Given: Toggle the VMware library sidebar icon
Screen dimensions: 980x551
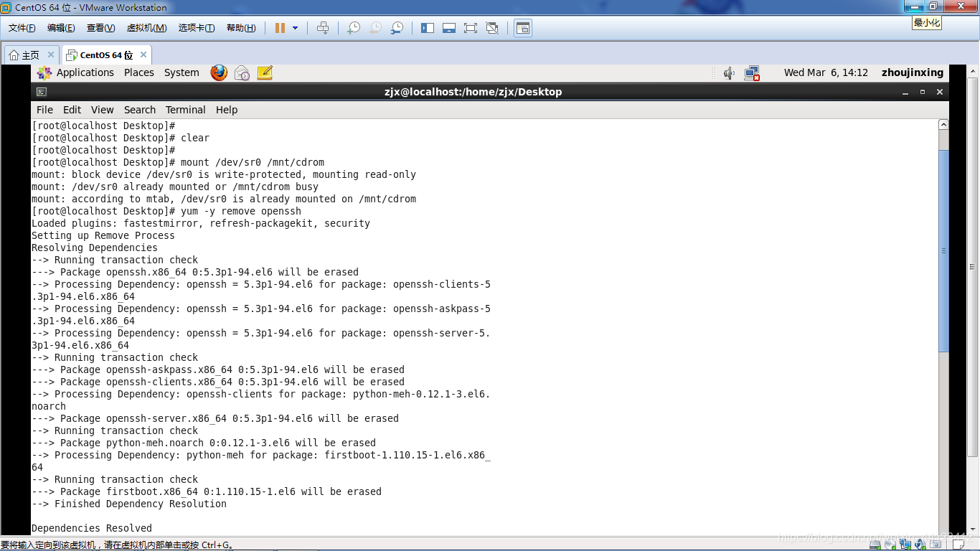Looking at the screenshot, I should coord(428,28).
